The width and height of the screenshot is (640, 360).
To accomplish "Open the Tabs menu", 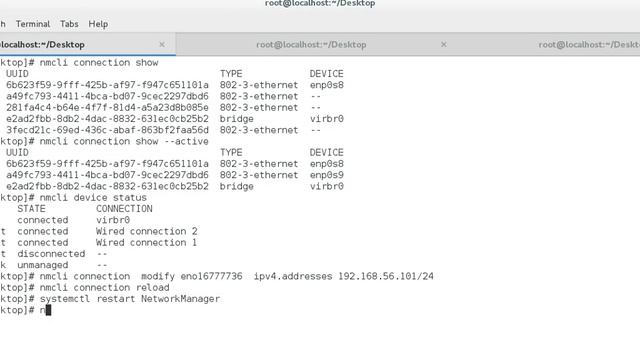I will (x=69, y=24).
